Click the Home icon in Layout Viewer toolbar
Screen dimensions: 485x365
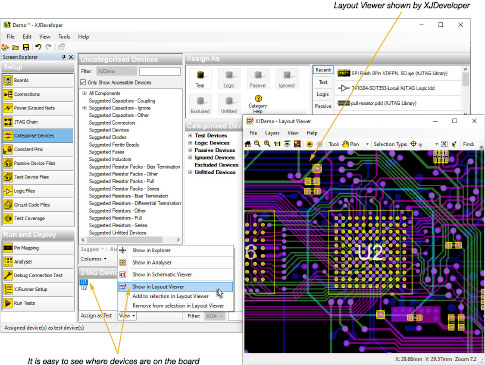248,144
